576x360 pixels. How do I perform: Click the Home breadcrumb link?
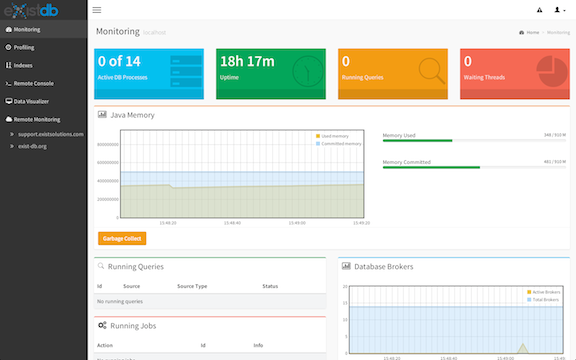[x=533, y=32]
